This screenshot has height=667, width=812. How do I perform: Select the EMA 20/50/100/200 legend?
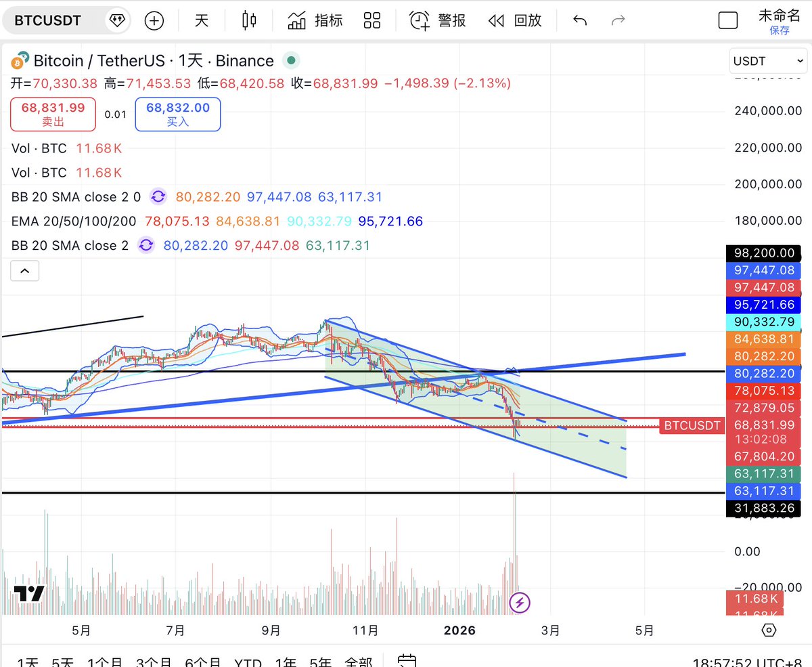(74, 221)
